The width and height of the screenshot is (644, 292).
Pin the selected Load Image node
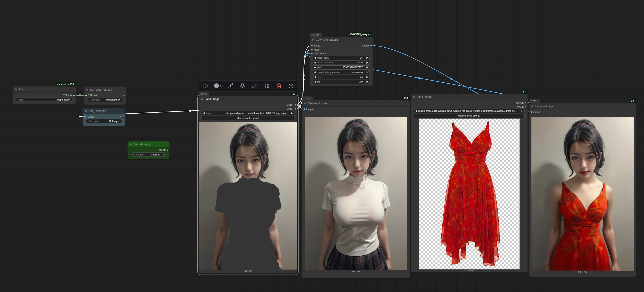(x=242, y=86)
